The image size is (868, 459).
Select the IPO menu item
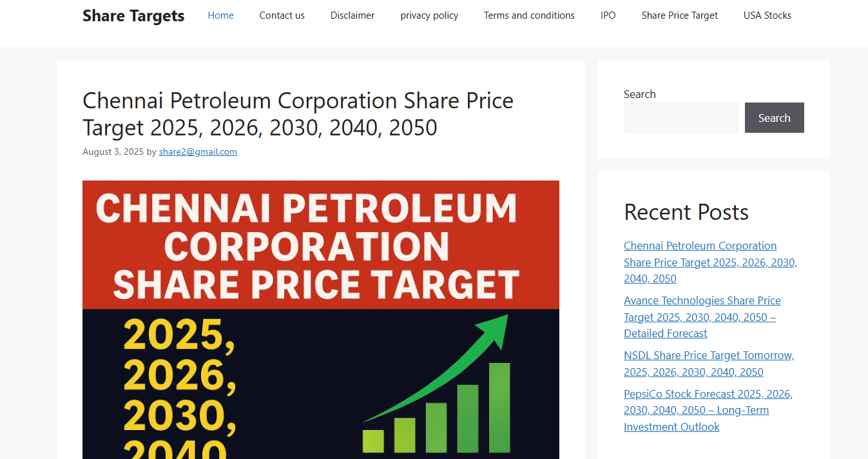click(x=608, y=15)
